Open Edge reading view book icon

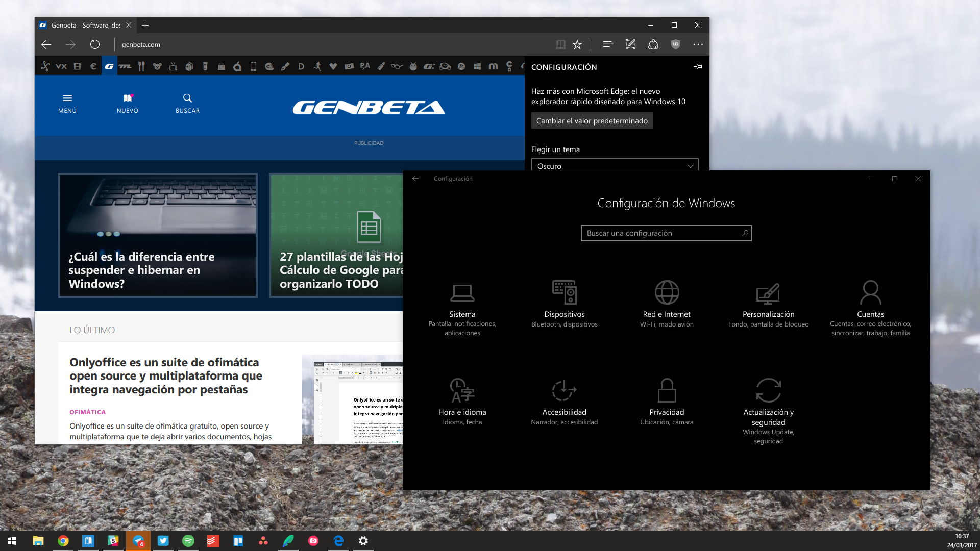click(560, 44)
